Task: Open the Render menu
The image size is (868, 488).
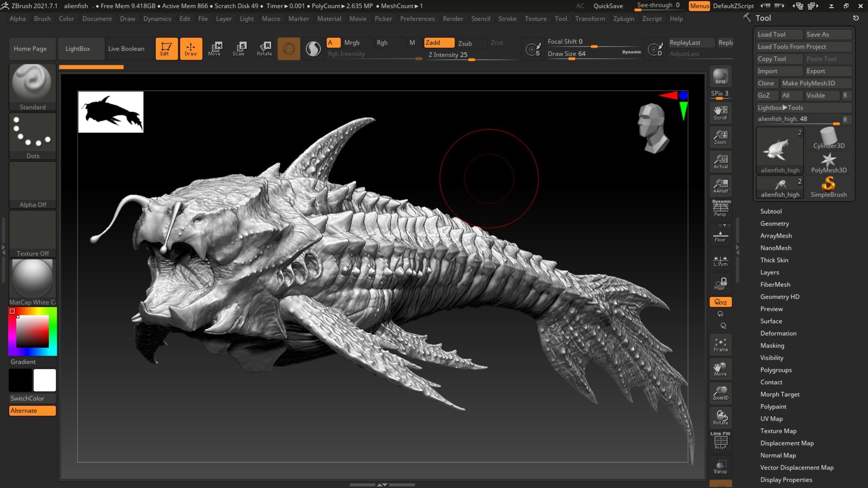Action: pos(453,19)
